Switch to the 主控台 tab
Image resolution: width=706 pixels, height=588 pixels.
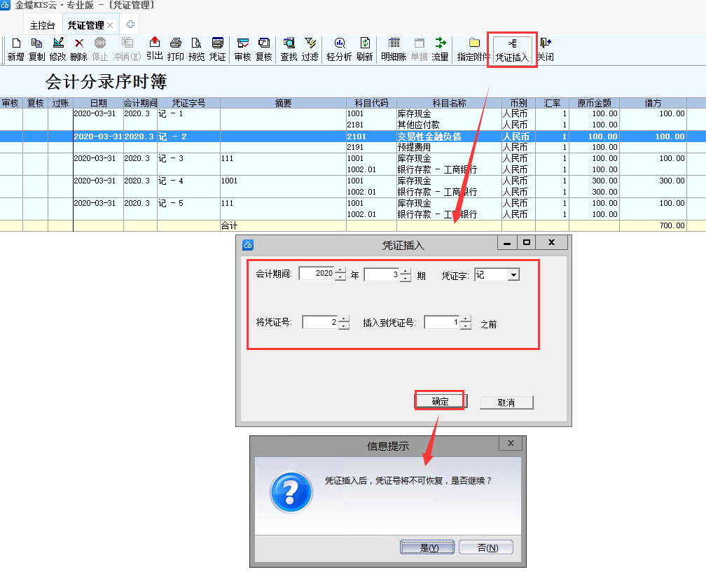click(x=42, y=25)
